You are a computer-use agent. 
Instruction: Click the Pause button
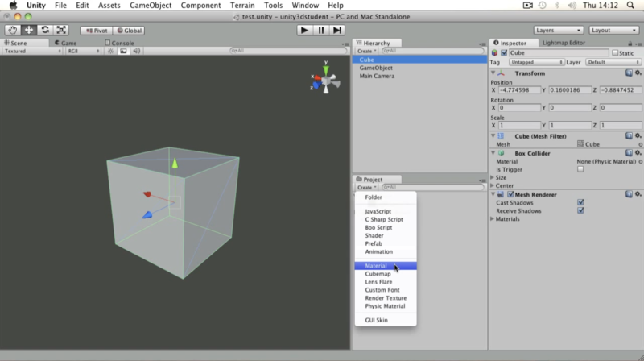[x=320, y=30]
